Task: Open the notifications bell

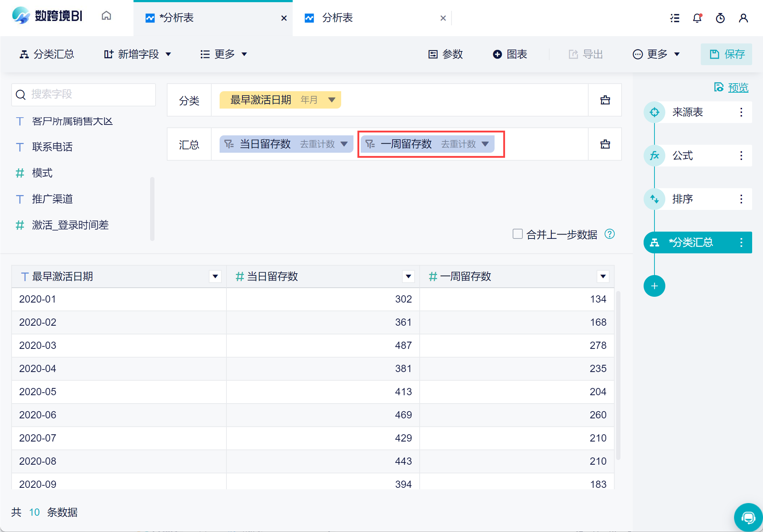Action: [697, 18]
